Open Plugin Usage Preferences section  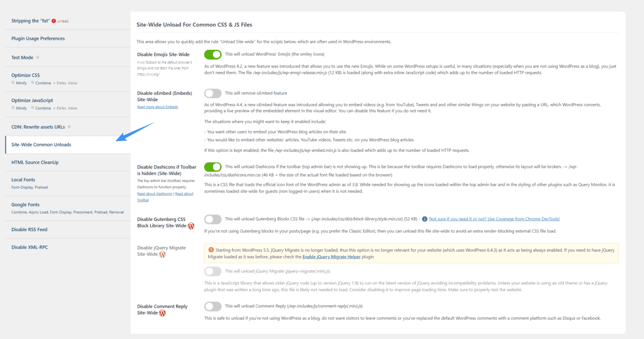(x=38, y=39)
